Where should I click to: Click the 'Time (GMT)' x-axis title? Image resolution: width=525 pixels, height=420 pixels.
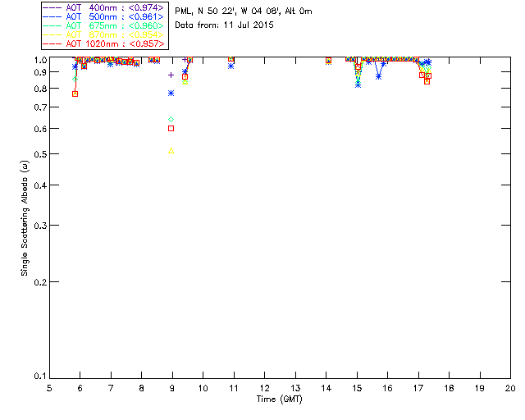click(280, 399)
